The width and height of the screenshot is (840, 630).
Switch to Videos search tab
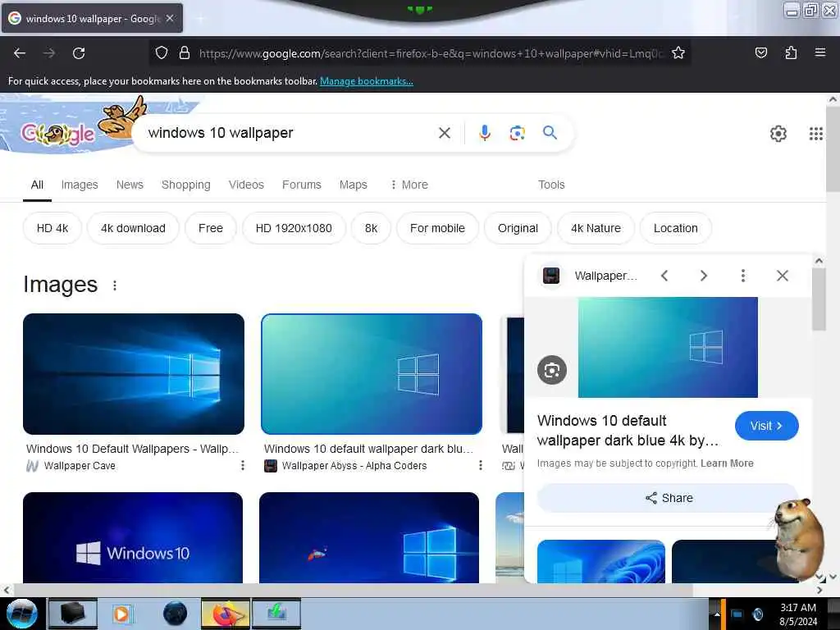246,185
